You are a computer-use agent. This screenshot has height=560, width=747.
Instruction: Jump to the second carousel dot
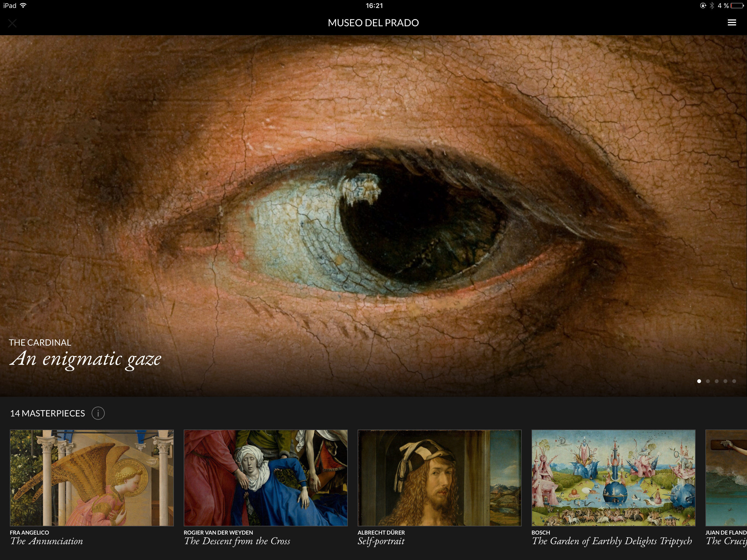point(708,381)
